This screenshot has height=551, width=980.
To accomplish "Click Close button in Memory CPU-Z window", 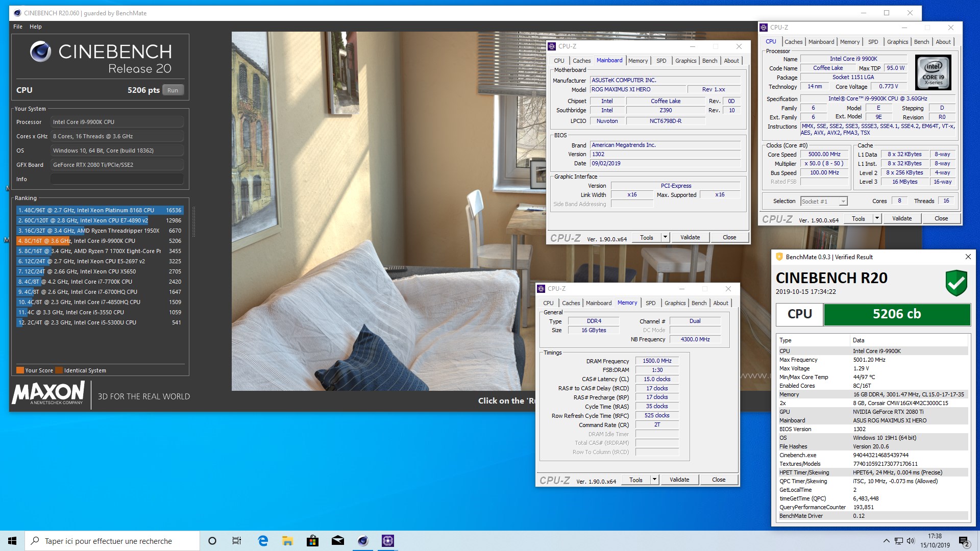I will pos(719,480).
